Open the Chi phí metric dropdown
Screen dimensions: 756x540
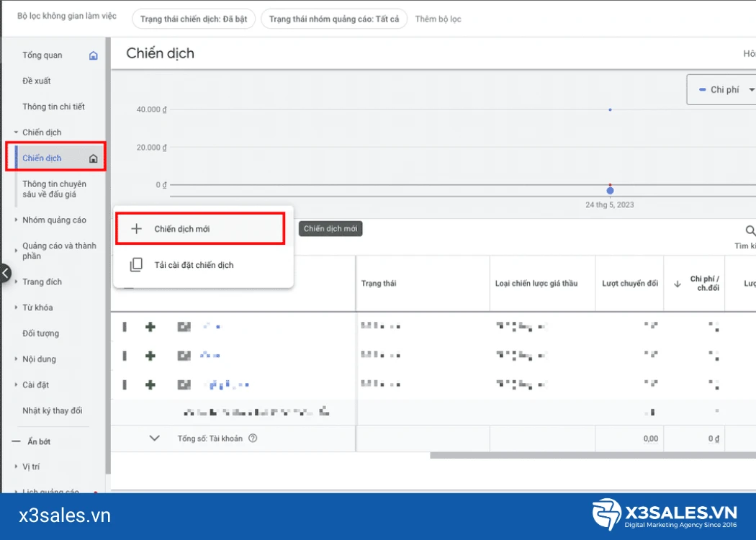point(723,90)
